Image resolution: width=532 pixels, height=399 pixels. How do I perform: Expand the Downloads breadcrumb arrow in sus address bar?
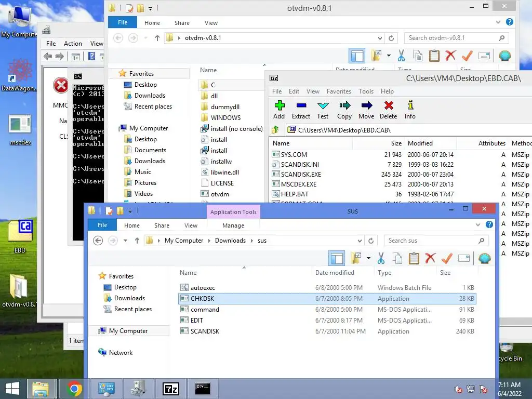coord(252,241)
